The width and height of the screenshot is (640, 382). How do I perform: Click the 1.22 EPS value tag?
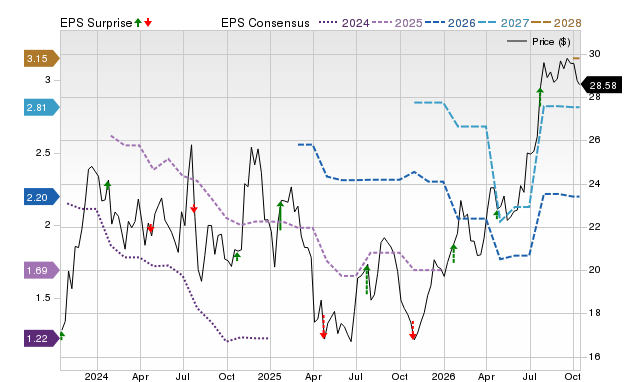click(x=42, y=338)
